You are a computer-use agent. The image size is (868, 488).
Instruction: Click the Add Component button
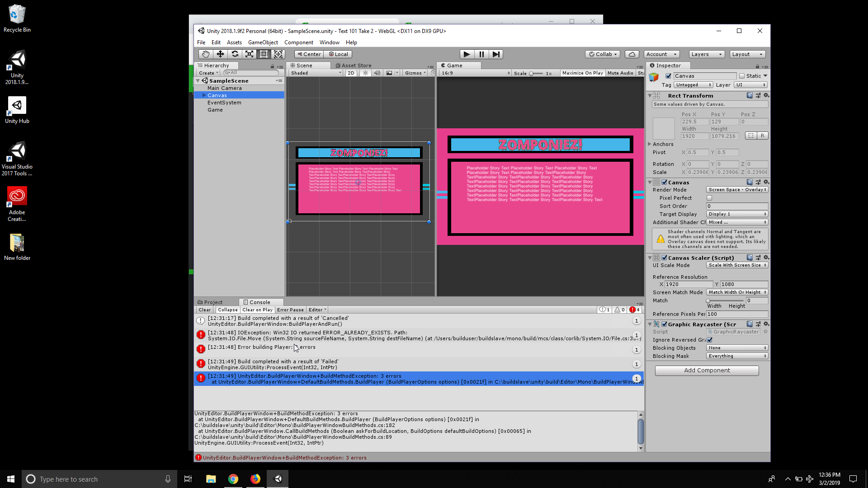pos(707,370)
